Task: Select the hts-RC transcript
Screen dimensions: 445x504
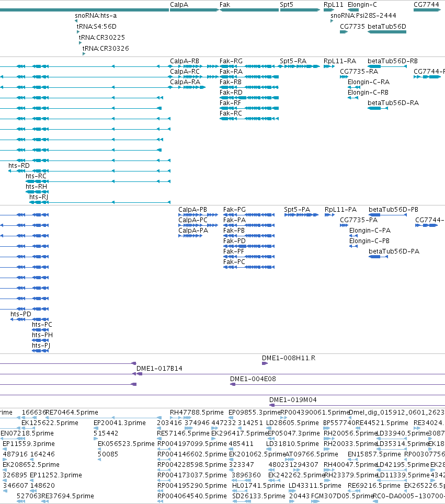Action: 98,181
